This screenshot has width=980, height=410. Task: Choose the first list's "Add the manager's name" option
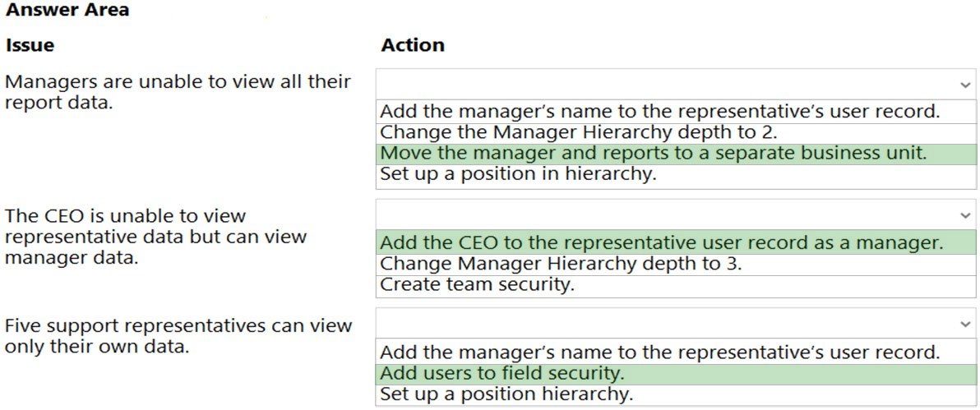click(659, 112)
